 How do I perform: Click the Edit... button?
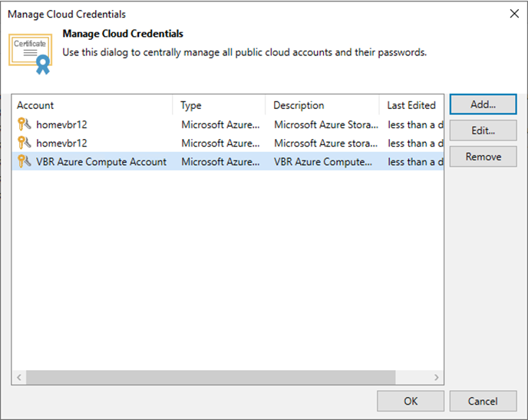[x=483, y=131]
